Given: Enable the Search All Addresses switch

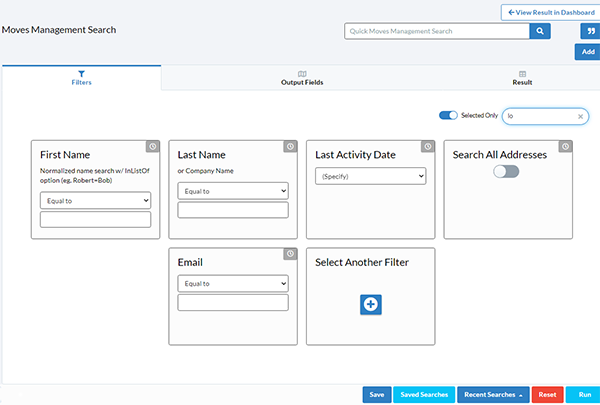Looking at the screenshot, I should click(506, 171).
